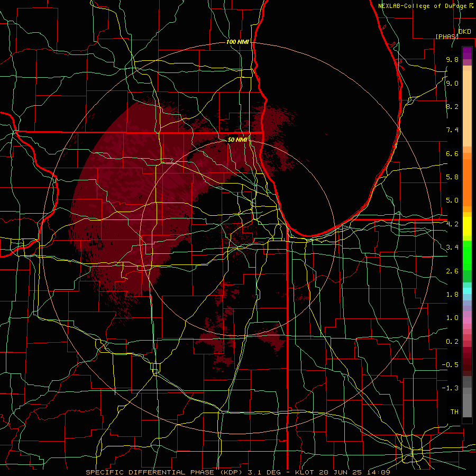Select the 6.6 scale value
The image size is (476, 476).
(x=452, y=153)
